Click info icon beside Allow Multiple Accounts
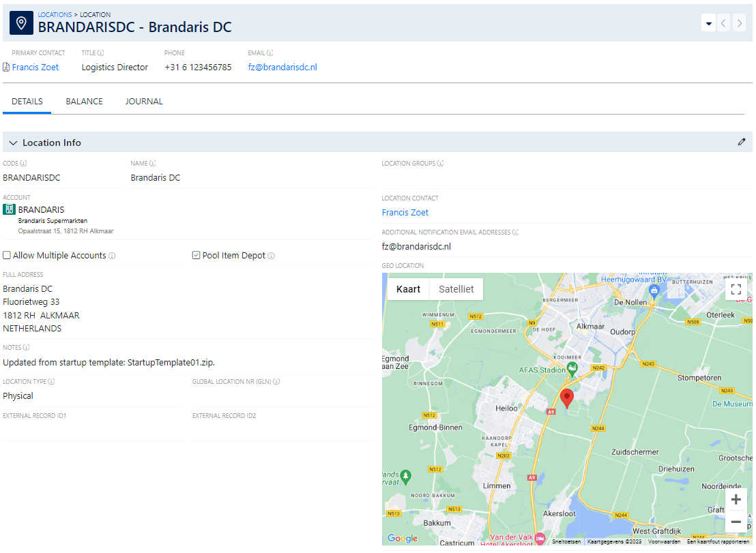The width and height of the screenshot is (756, 553). pos(112,256)
